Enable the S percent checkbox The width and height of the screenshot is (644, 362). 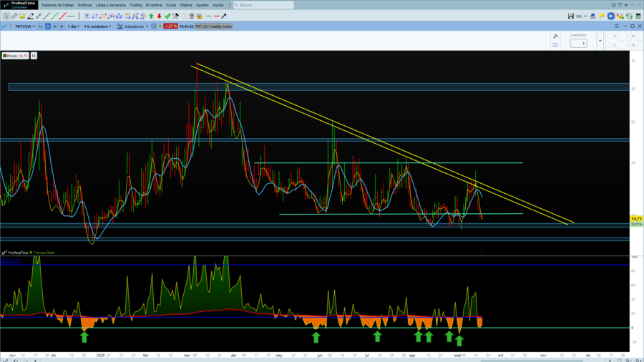610,45
